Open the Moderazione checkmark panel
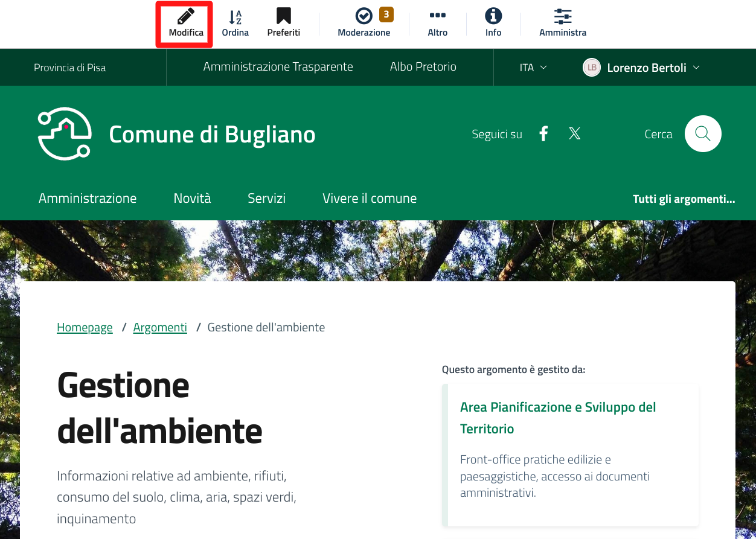The height and width of the screenshot is (539, 756). point(364,17)
